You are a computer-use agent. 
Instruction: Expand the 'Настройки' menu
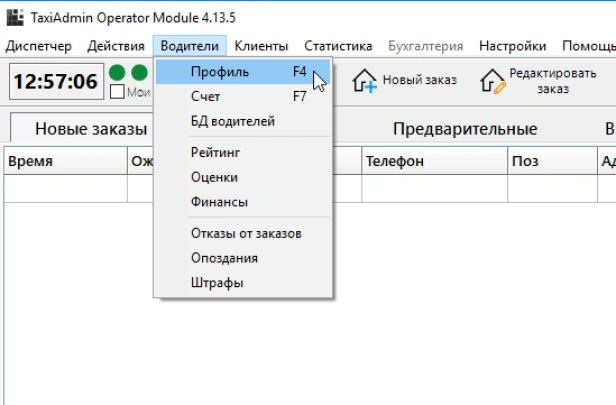(x=512, y=46)
